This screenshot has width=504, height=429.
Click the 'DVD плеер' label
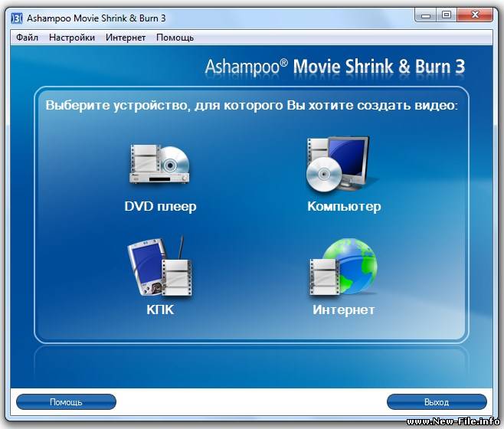pos(160,207)
